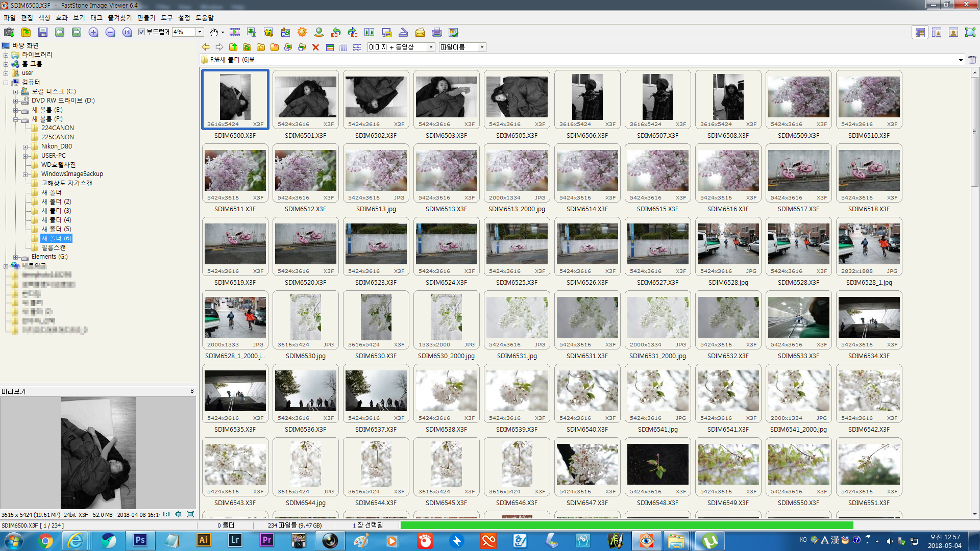
Task: Click the acquire from scanner/camera icon
Action: pos(9,32)
